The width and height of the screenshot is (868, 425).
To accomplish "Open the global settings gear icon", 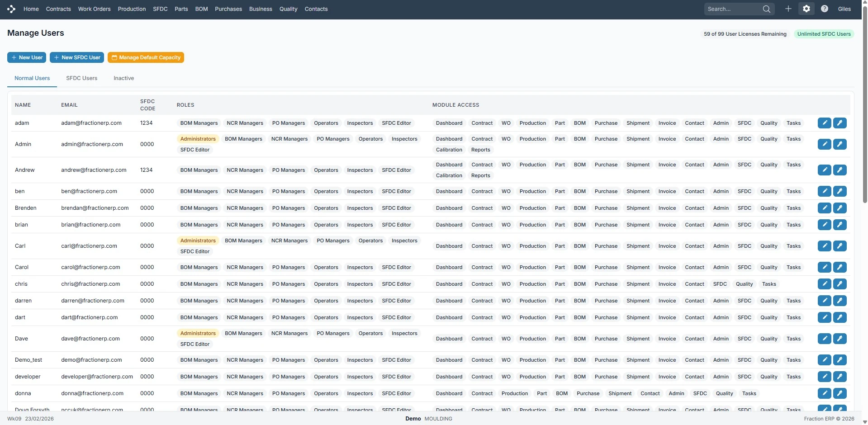I will point(806,9).
